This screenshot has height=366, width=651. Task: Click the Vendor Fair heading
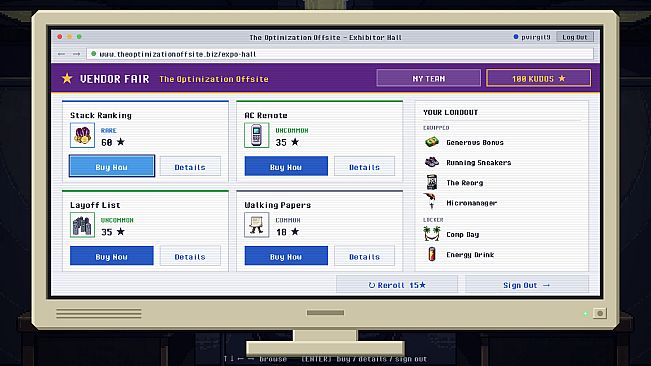(115, 79)
